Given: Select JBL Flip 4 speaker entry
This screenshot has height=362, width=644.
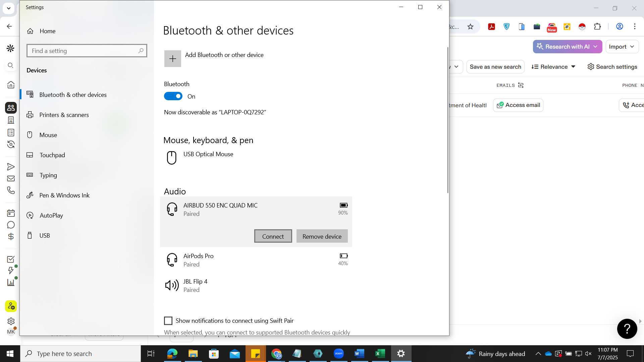Looking at the screenshot, I should [256, 286].
